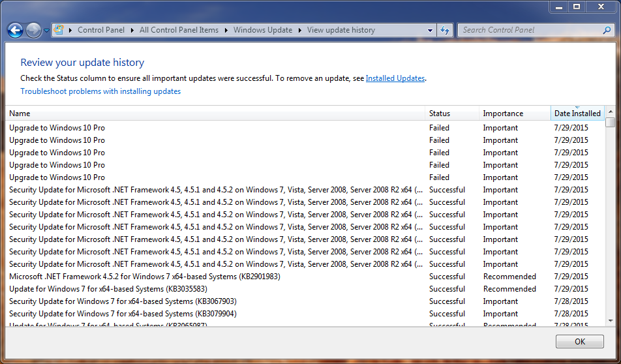Viewport: 621px width, 364px height.
Task: Minimize the update history window
Action: (x=559, y=7)
